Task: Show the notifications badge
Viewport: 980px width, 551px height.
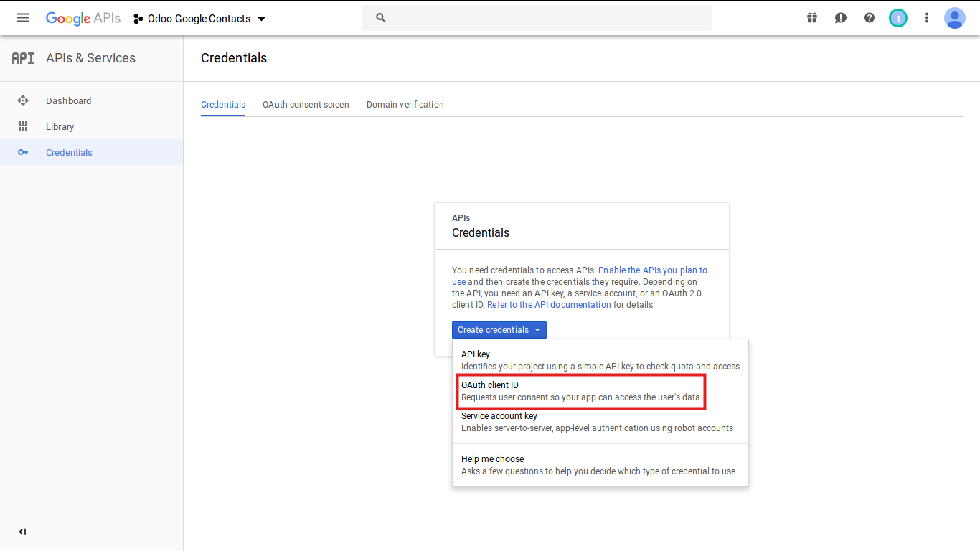Action: (898, 18)
